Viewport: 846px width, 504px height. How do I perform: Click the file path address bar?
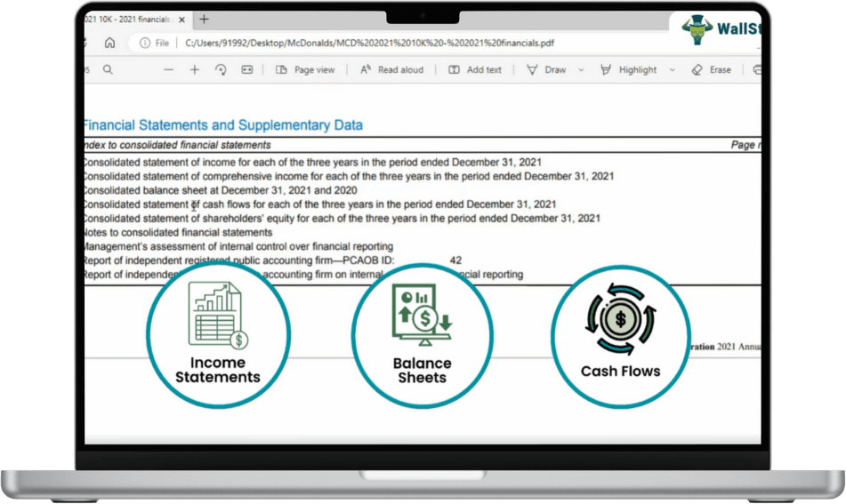click(374, 43)
